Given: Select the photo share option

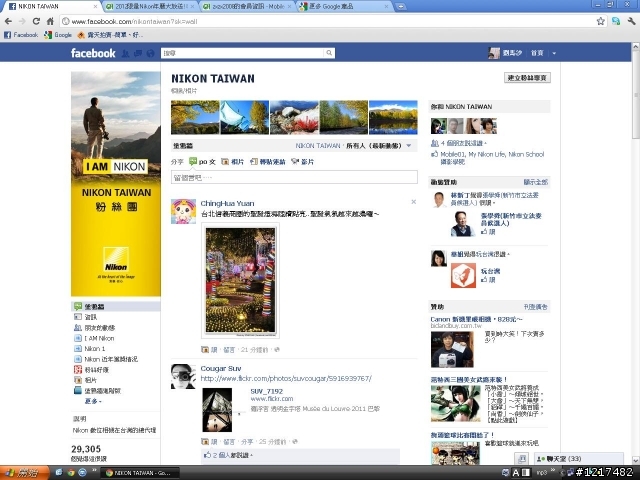Looking at the screenshot, I should tap(233, 162).
